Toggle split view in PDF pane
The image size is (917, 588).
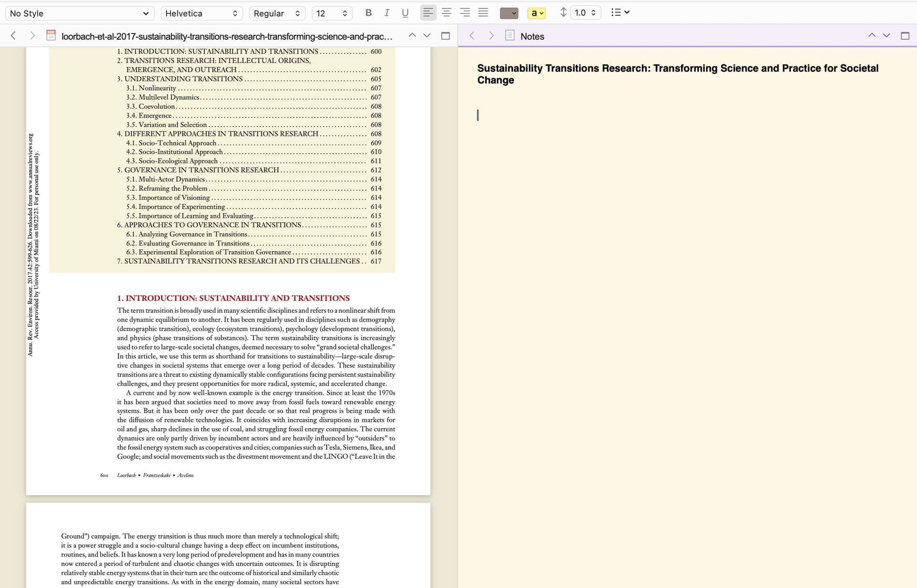pyautogui.click(x=446, y=36)
